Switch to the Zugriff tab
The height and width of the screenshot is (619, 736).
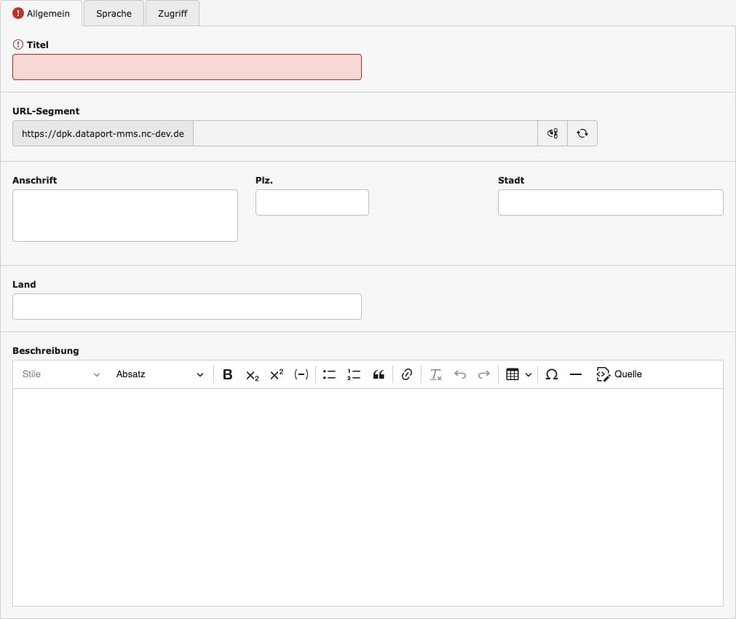[172, 14]
